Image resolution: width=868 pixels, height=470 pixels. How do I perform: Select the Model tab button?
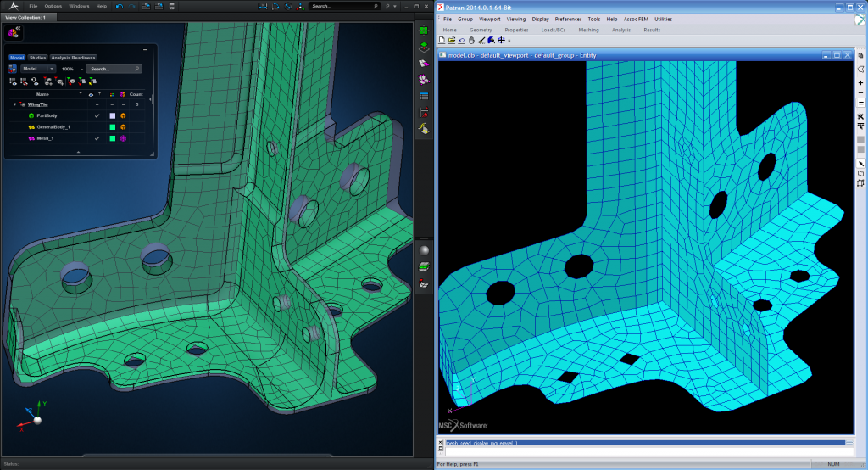coord(17,58)
